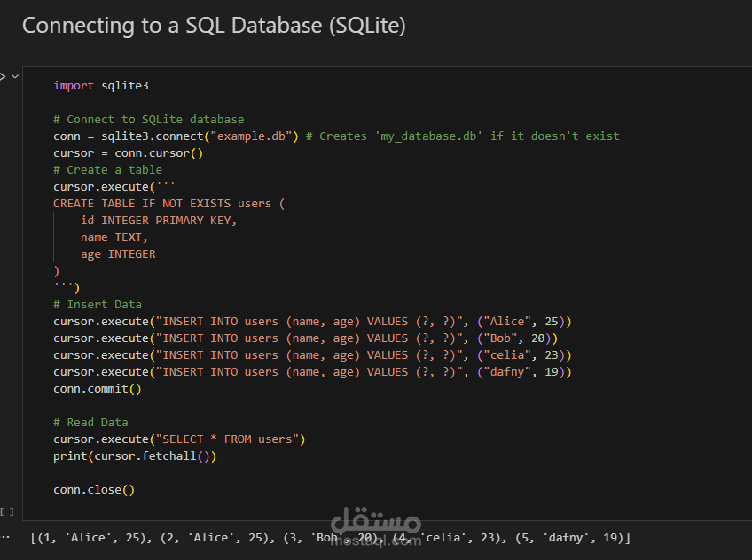Click the 'import sqlite3' line
The width and height of the screenshot is (752, 560).
101,86
